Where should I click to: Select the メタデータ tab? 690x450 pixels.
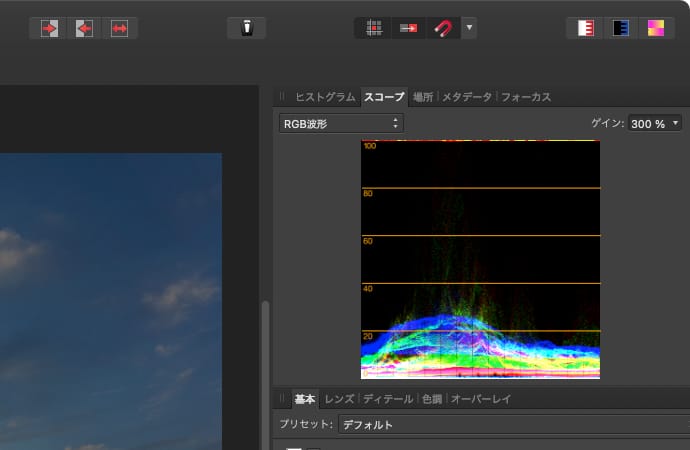coord(467,97)
